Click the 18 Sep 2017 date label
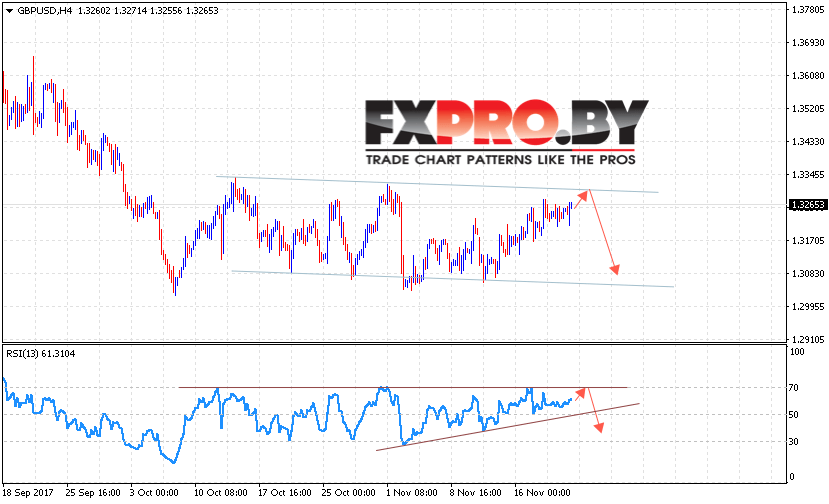829x504 pixels. pos(28,492)
